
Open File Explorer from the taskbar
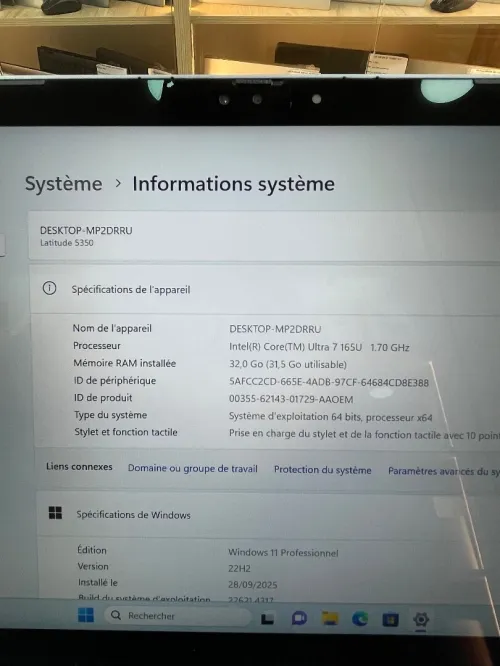coord(330,619)
